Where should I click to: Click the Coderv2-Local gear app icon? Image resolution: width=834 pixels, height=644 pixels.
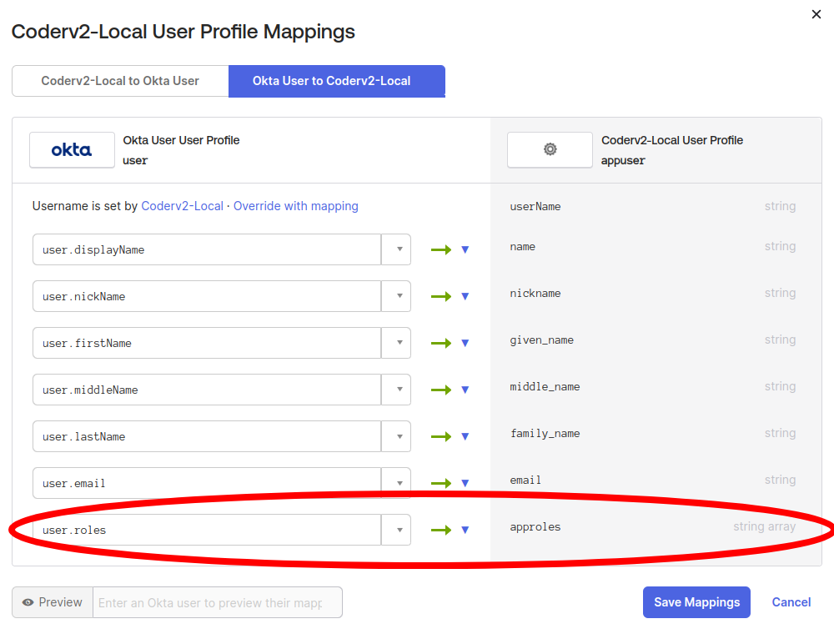click(x=550, y=149)
